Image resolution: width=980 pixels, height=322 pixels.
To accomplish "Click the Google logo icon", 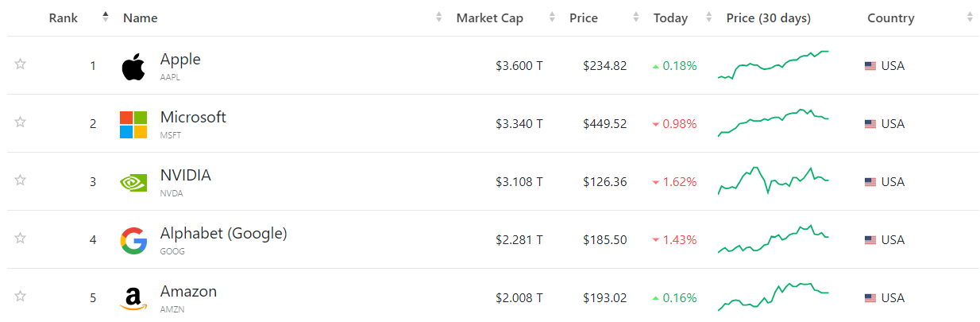I will coord(133,240).
